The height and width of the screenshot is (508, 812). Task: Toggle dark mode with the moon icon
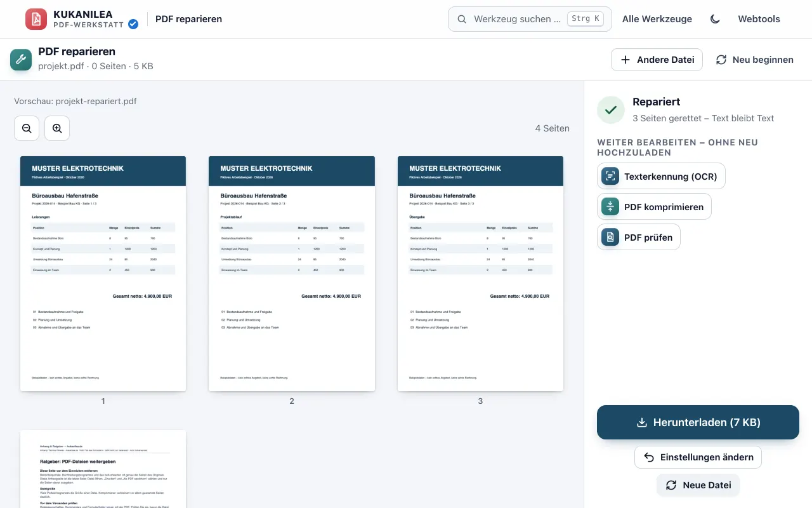tap(715, 19)
